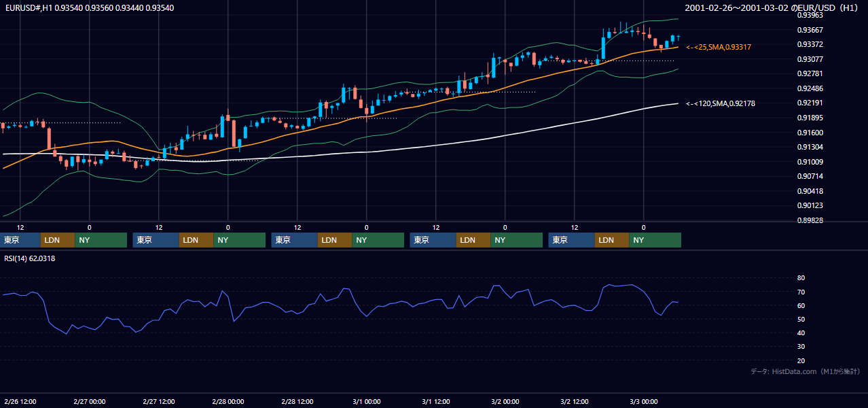This screenshot has width=868, height=408.
Task: Click price axis value 0.91304
Action: pyautogui.click(x=810, y=147)
